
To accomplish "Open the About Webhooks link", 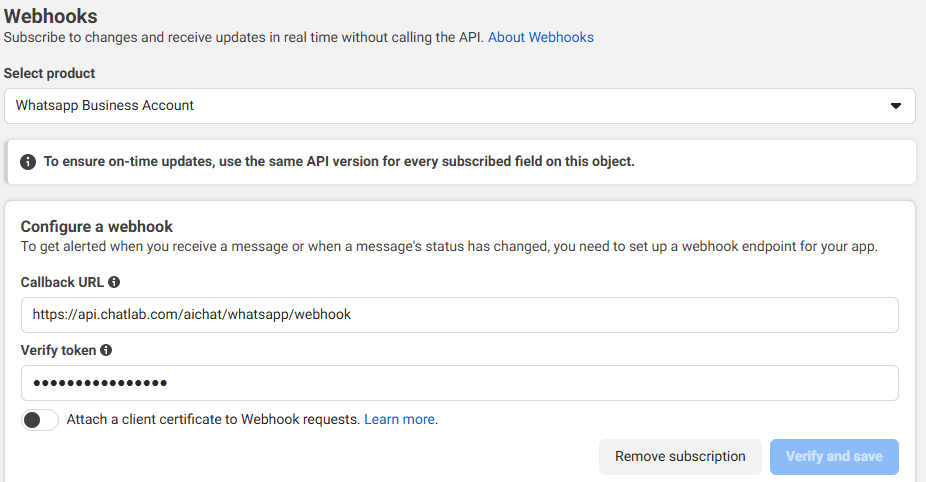I will [x=540, y=37].
